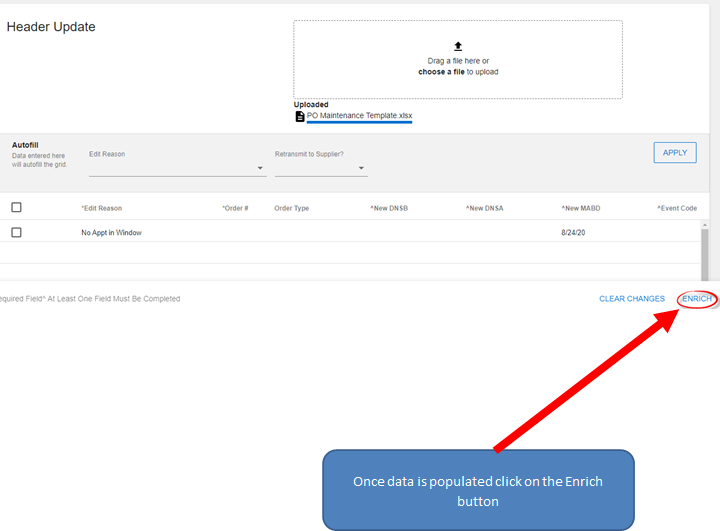Click the uploaded file document icon
The image size is (720, 531).
[299, 116]
